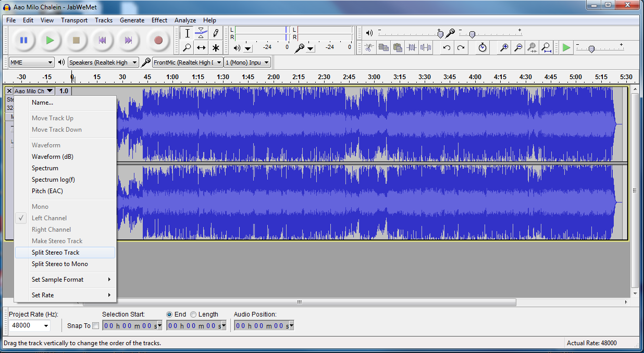Zoom in on the waveform
644x353 pixels.
pos(503,47)
